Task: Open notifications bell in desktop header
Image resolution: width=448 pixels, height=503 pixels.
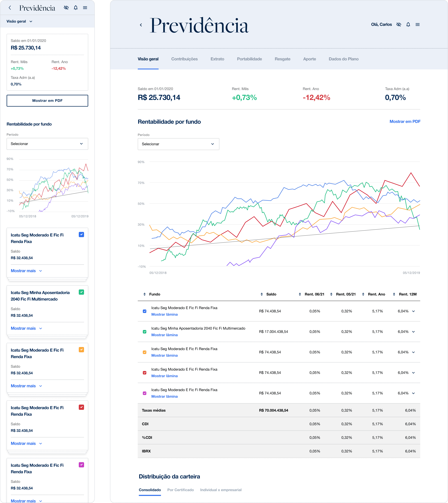Action: pos(408,24)
